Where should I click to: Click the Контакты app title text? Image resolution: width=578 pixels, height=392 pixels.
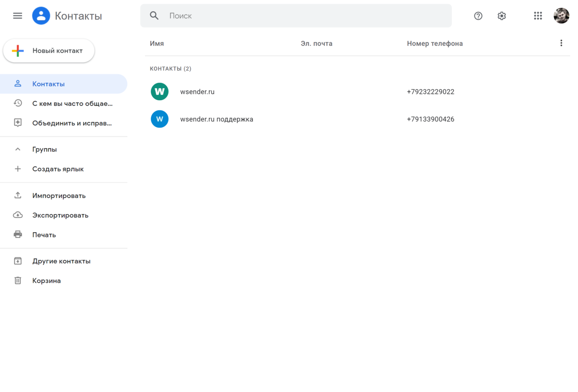79,16
